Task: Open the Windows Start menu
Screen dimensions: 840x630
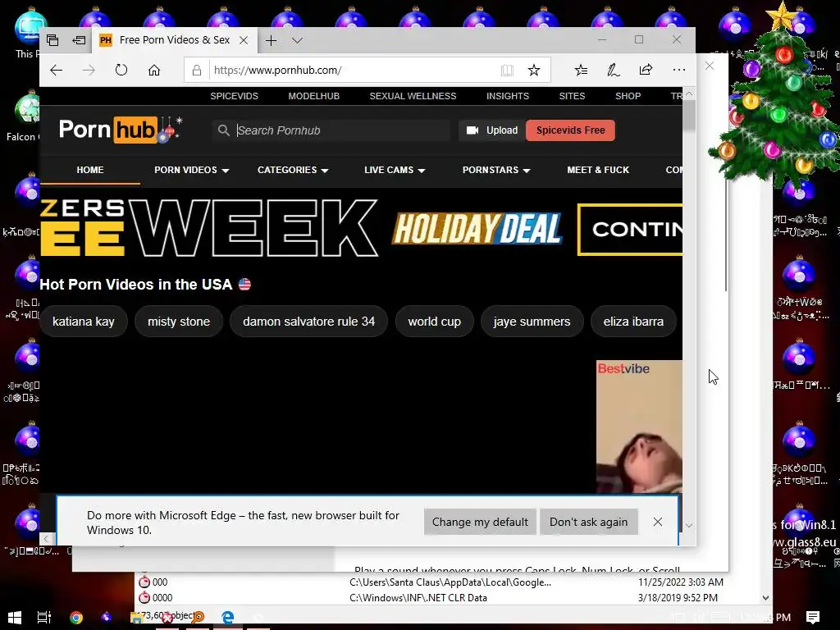Action: click(15, 618)
